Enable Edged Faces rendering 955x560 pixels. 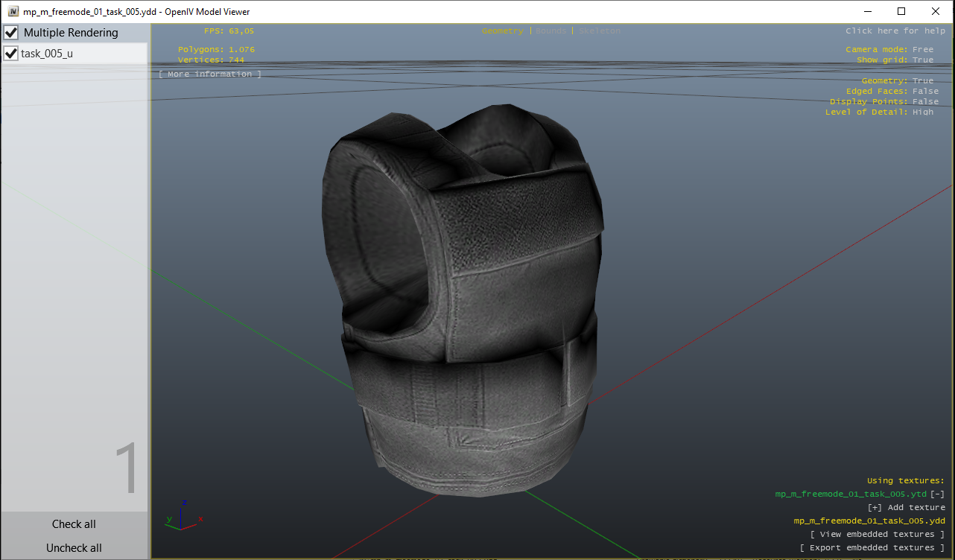[x=925, y=90]
